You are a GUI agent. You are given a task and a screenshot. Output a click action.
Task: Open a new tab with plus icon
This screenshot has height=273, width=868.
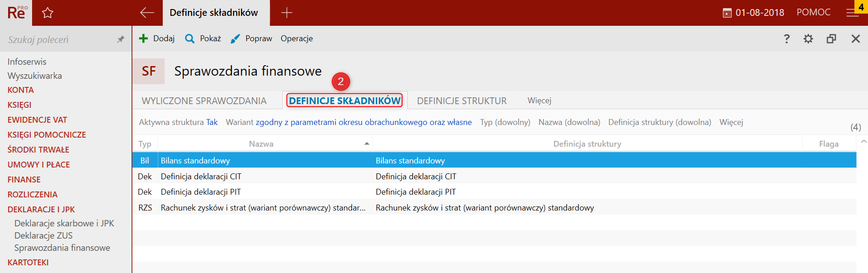[x=287, y=13]
